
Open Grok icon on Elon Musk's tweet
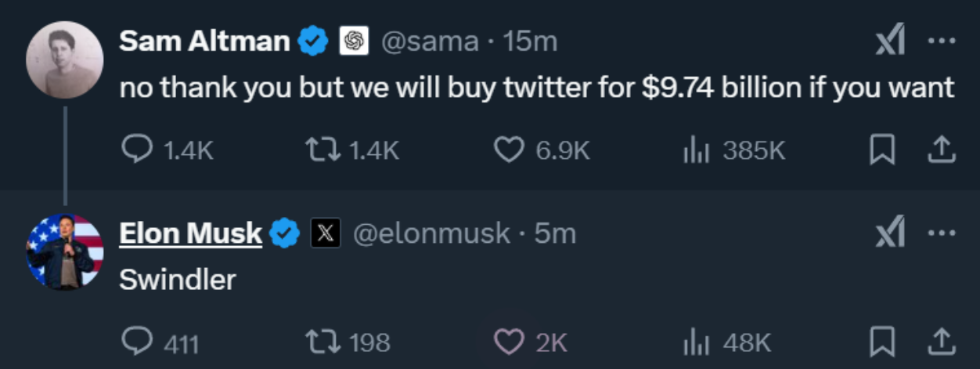coord(890,232)
